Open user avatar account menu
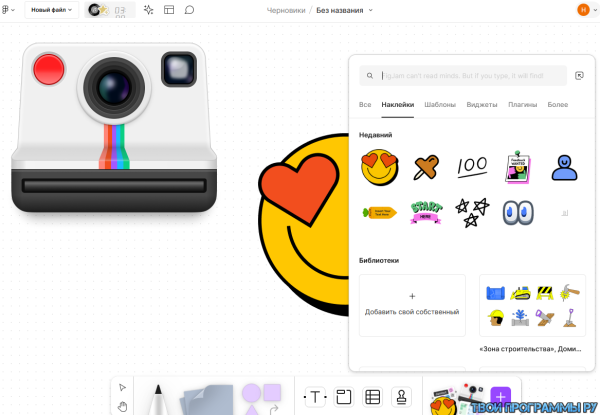The width and height of the screenshot is (600, 415). coord(583,10)
